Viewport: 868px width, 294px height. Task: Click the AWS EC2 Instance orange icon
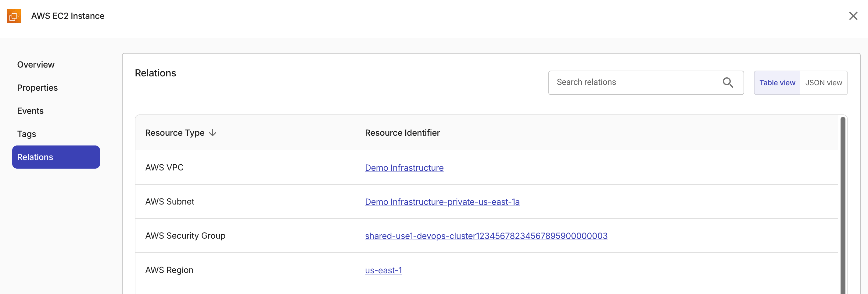(x=14, y=16)
